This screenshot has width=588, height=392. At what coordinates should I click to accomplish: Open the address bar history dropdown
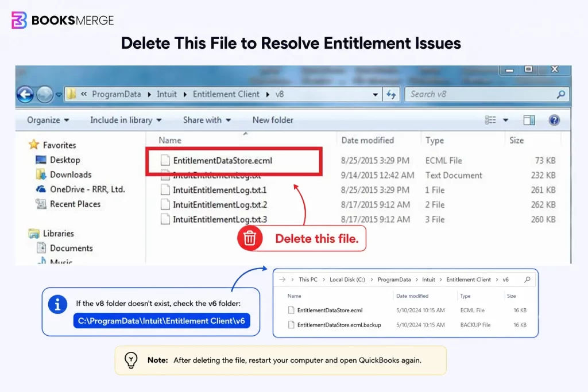click(x=375, y=95)
